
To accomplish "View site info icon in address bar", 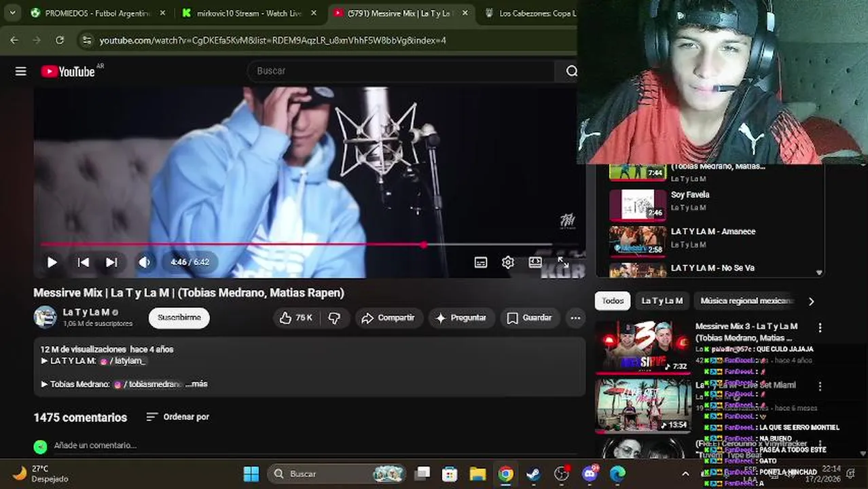I will (x=86, y=40).
